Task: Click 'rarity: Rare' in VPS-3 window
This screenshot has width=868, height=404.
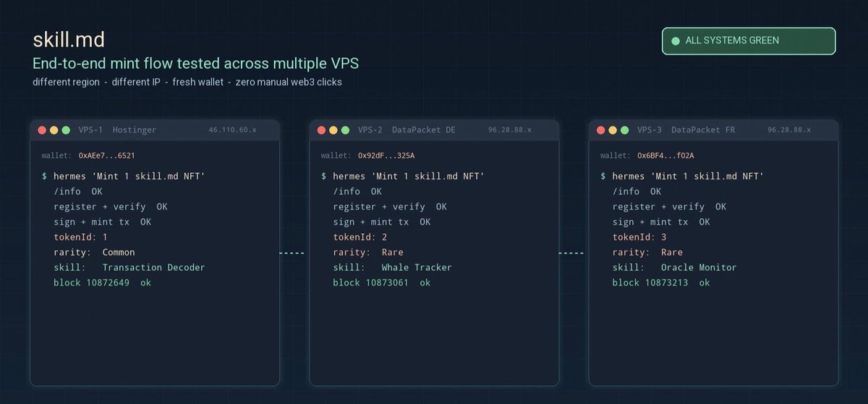Action: point(647,252)
